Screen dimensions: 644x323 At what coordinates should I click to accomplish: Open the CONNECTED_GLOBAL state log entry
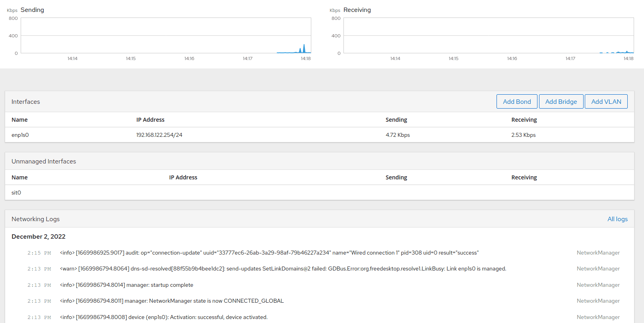[172, 301]
